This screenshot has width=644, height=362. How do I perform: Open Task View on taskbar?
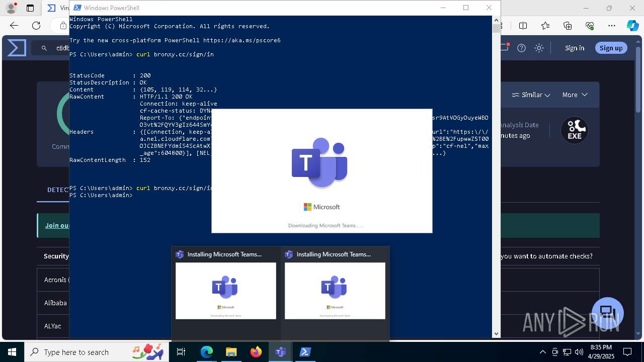[182, 352]
